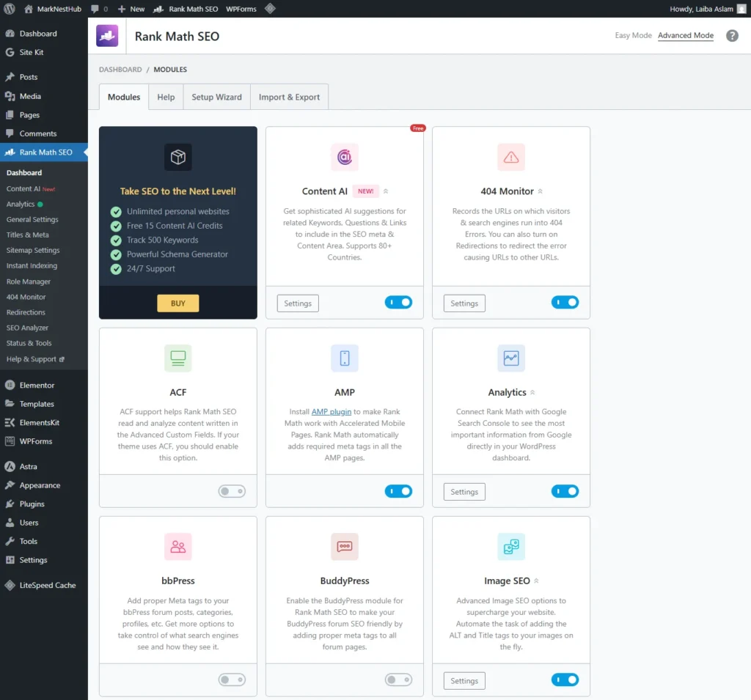This screenshot has width=751, height=700.
Task: Click the bbPress users icon
Action: pyautogui.click(x=177, y=546)
